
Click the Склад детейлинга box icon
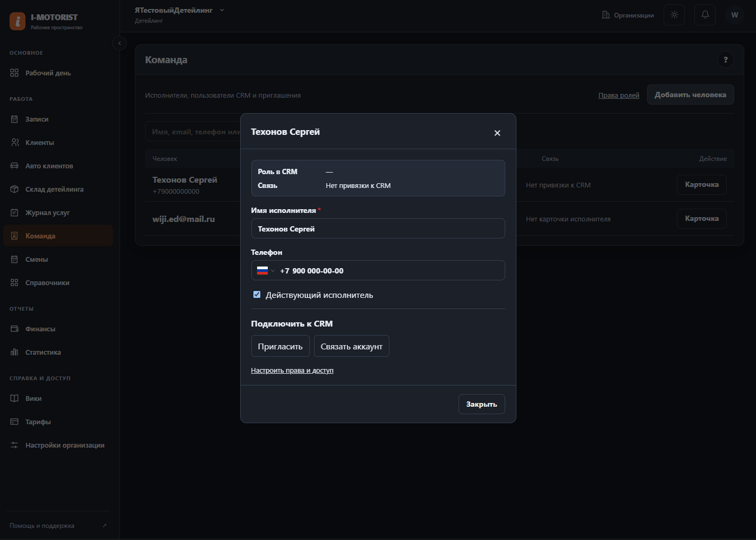(14, 189)
